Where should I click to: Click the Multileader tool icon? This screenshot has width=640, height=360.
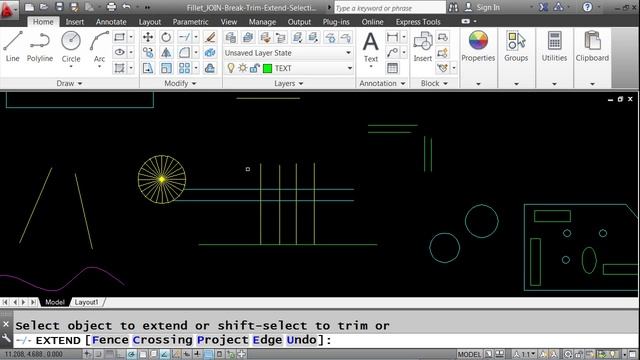coord(392,52)
